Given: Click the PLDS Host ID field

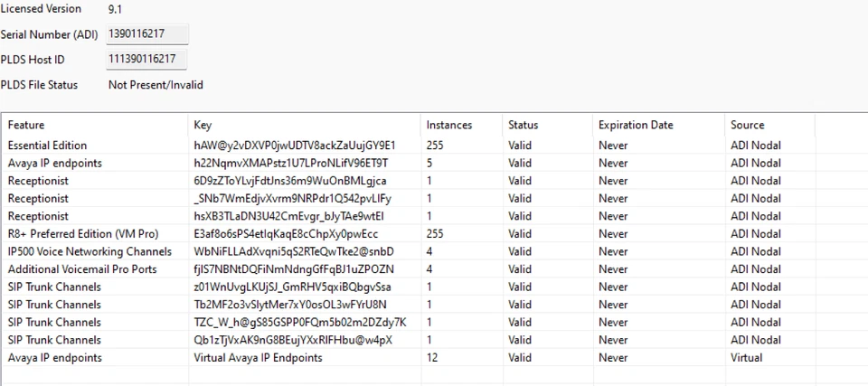Looking at the screenshot, I should click(146, 60).
